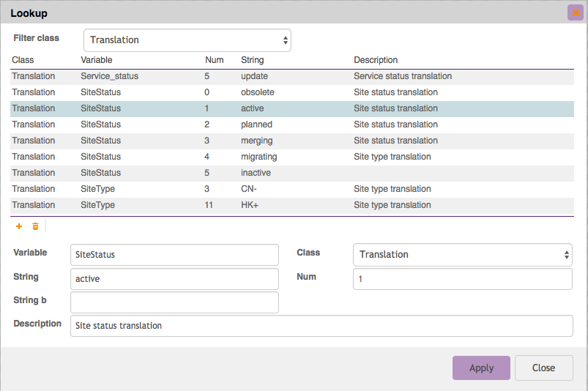Expand the Class dropdown showing Translation
Screen dimensions: 588x391
pos(462,255)
